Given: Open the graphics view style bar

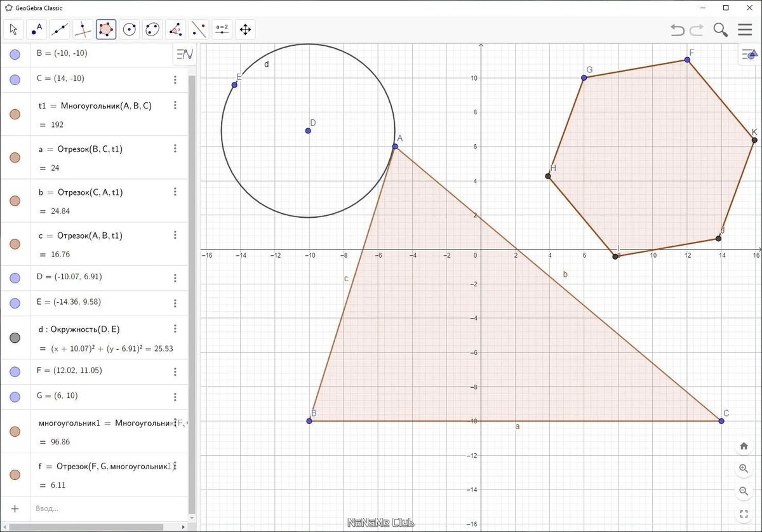Looking at the screenshot, I should coord(749,55).
